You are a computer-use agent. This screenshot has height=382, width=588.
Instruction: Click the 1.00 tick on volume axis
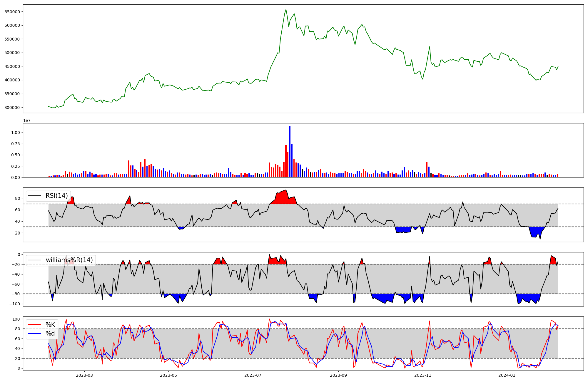pyautogui.click(x=15, y=133)
